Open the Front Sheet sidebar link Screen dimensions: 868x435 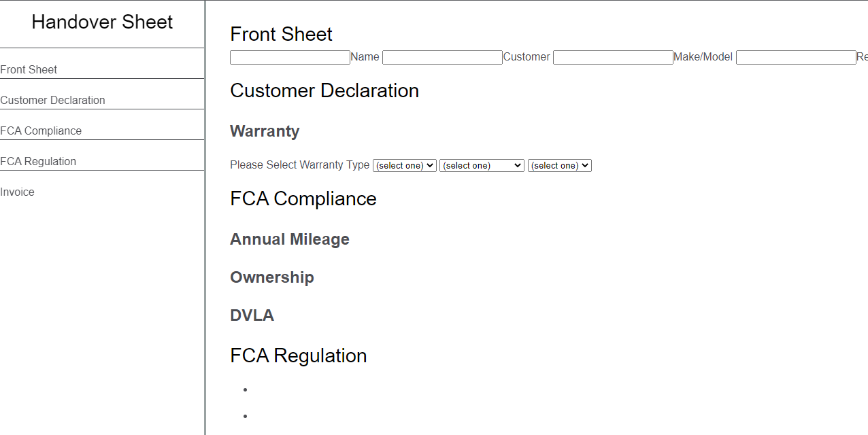29,69
